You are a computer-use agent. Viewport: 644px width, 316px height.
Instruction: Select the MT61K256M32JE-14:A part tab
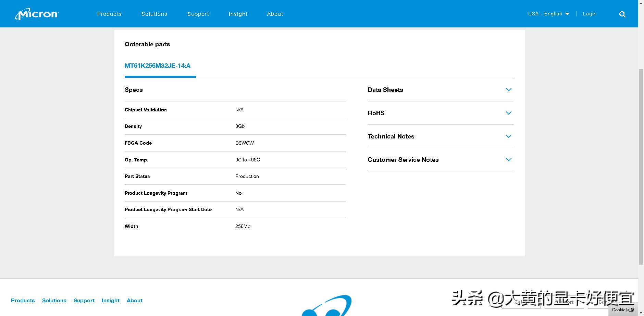pyautogui.click(x=158, y=66)
